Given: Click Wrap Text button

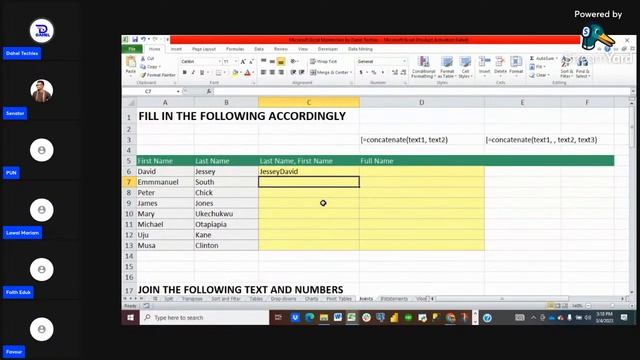Looking at the screenshot, I should (x=324, y=62).
